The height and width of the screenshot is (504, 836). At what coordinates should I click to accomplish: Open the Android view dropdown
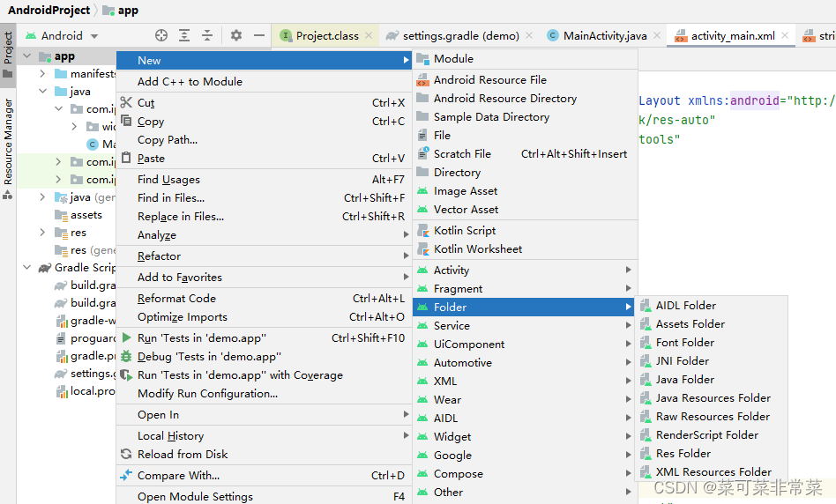(62, 36)
